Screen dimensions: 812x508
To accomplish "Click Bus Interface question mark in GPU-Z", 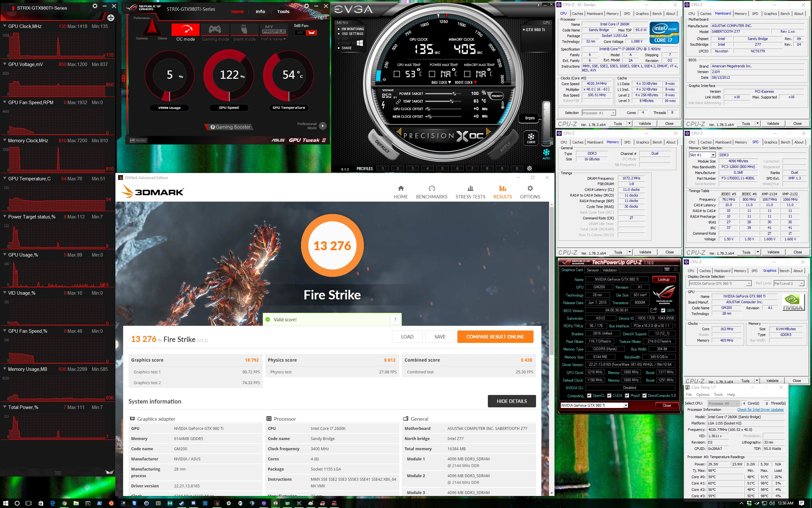I will tap(675, 325).
